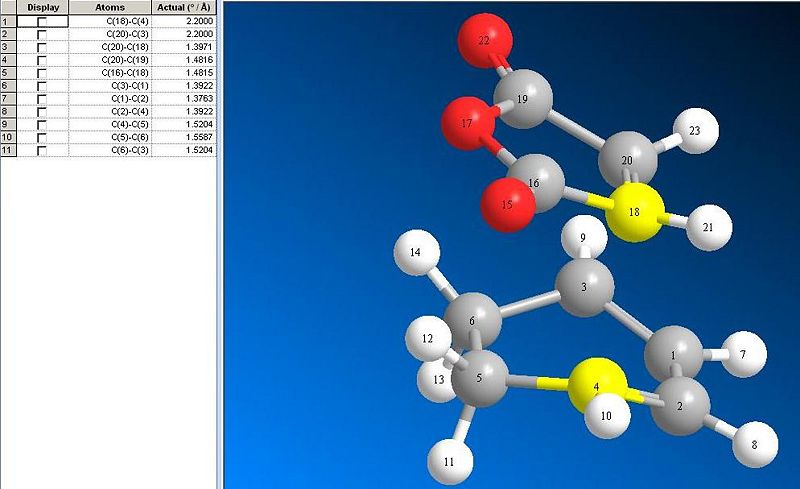The width and height of the screenshot is (800, 489).
Task: Select the C(4)-C(5) atoms cell
Action: coord(110,124)
